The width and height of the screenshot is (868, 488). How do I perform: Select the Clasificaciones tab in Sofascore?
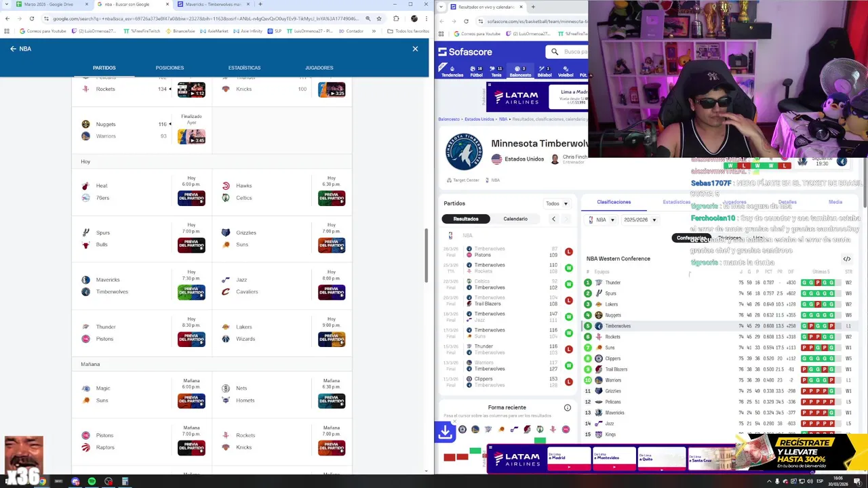pos(614,202)
